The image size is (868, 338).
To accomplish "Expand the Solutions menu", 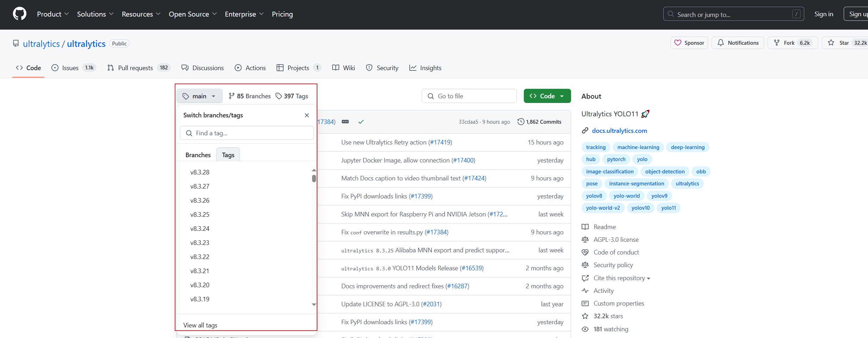I will point(95,14).
